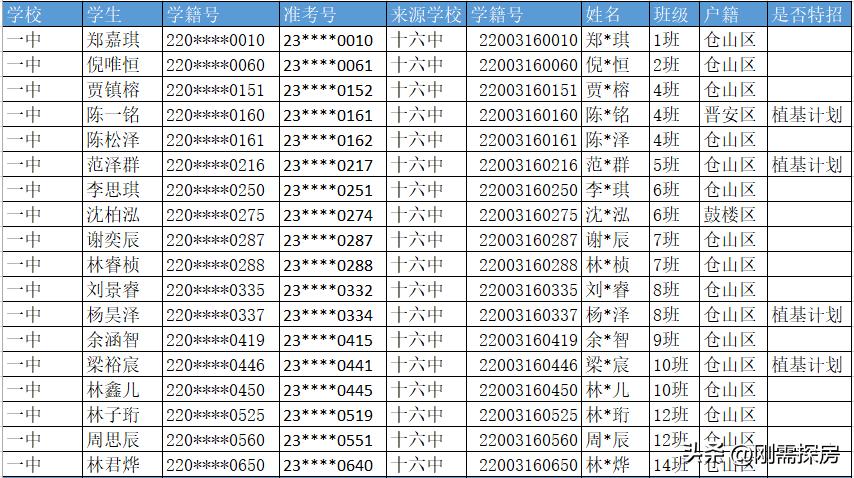
Task: Select 植基计划 in 杨昊泽's row
Action: [x=807, y=315]
